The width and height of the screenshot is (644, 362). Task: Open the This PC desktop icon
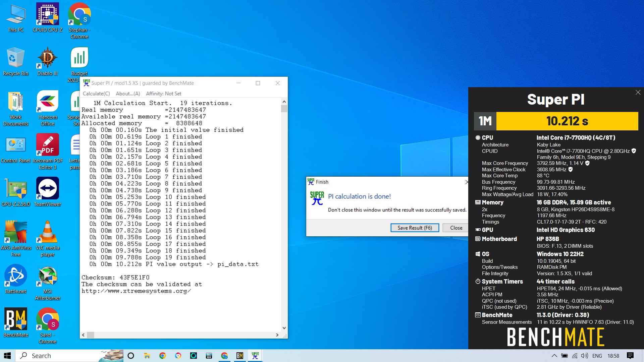[16, 18]
